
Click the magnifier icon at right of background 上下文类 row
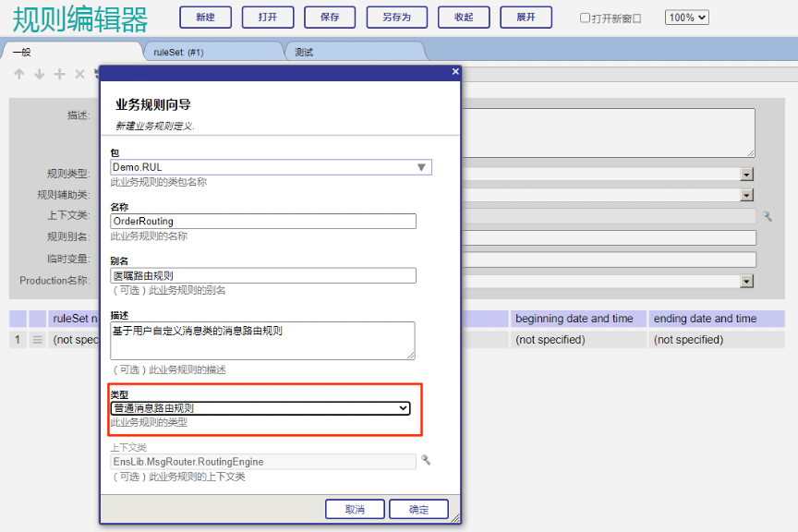[x=767, y=216]
